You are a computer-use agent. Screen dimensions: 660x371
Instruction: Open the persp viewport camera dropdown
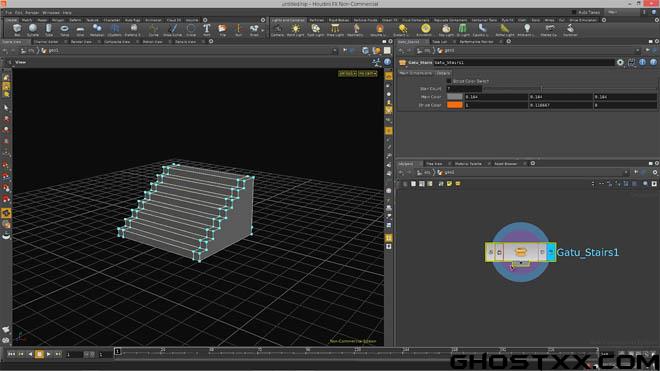click(347, 74)
